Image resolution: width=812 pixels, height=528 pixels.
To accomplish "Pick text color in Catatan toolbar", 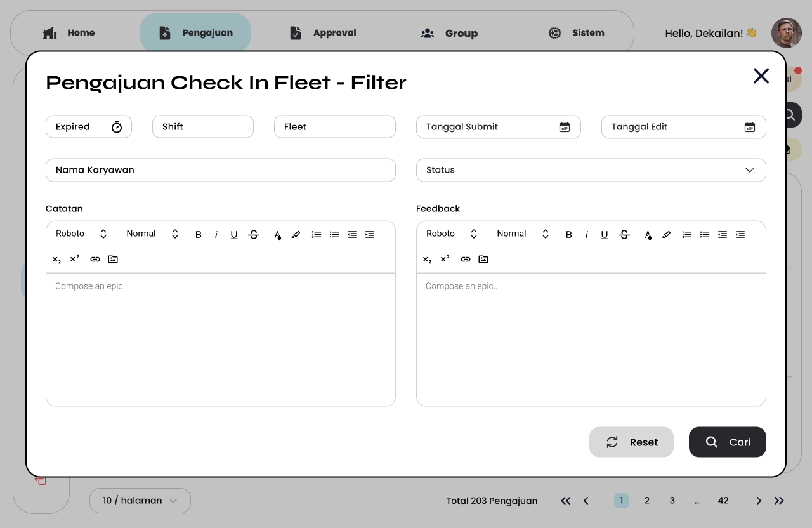I will click(277, 235).
